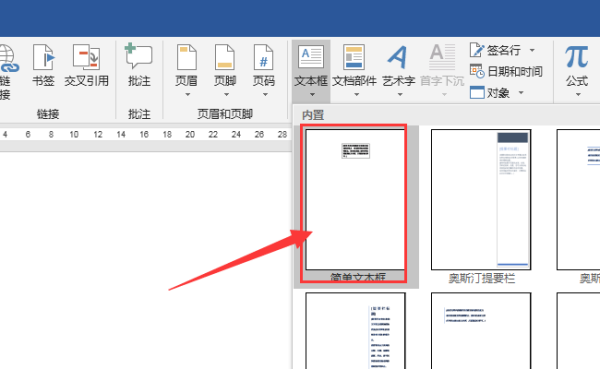Expand the Equation (公式) dropdown arrow
Viewport: 600px width, 369px height.
click(x=578, y=94)
